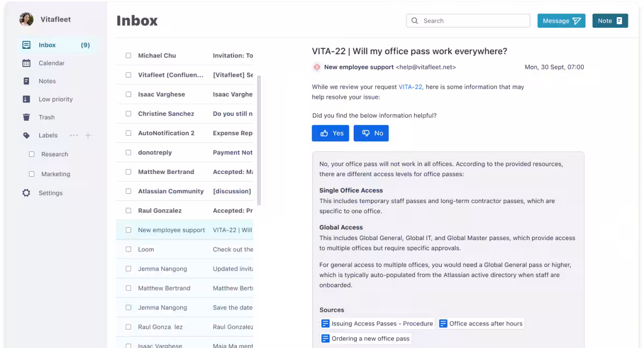644x348 pixels.
Task: Click the blue Message compose button
Action: 561,21
